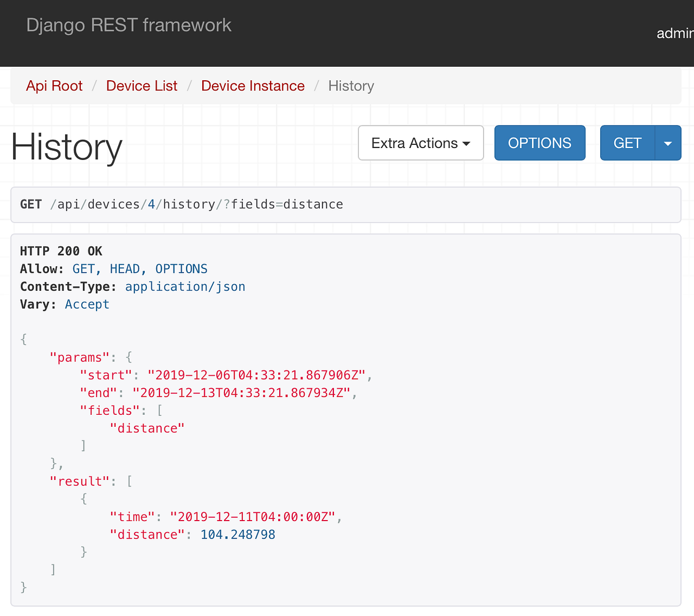The height and width of the screenshot is (616, 694).
Task: Return to the Device Instance breadcrumb
Action: point(253,86)
